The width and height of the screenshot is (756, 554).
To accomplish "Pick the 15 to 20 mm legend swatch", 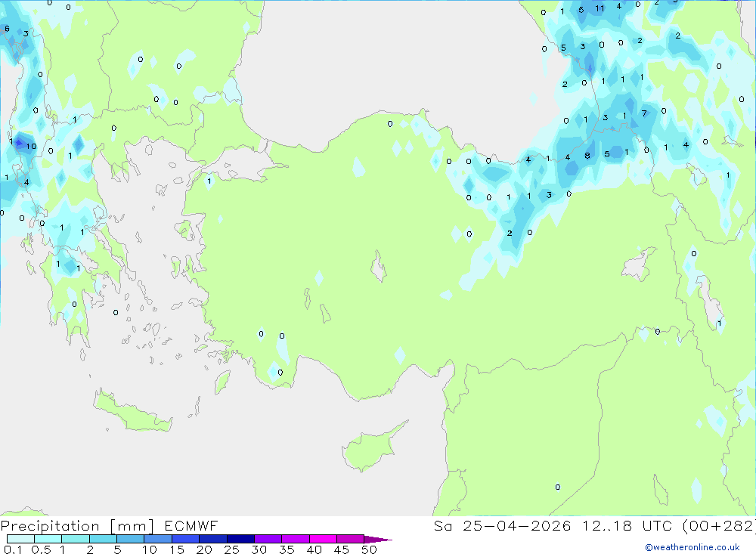I will [x=186, y=539].
